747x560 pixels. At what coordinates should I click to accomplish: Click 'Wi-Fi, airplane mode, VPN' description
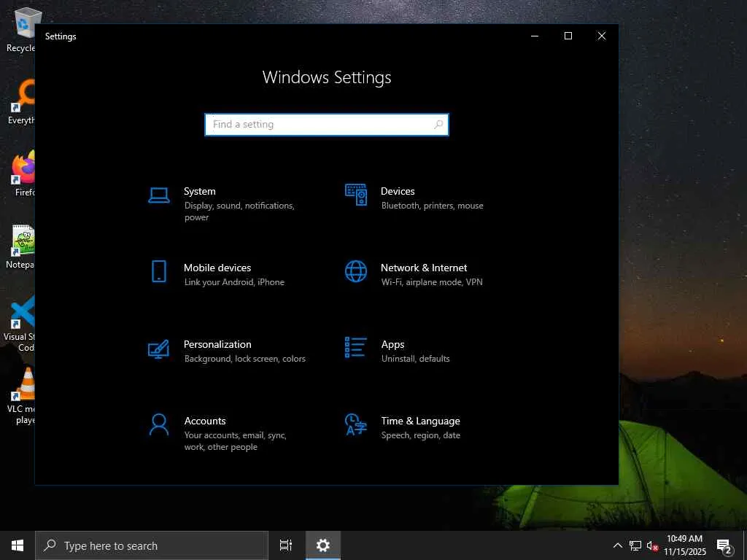pyautogui.click(x=432, y=282)
